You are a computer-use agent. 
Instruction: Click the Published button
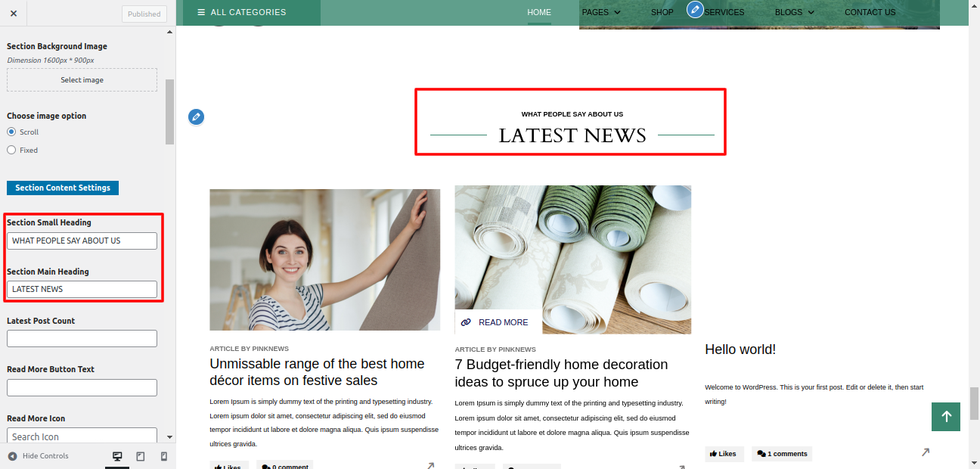[144, 14]
